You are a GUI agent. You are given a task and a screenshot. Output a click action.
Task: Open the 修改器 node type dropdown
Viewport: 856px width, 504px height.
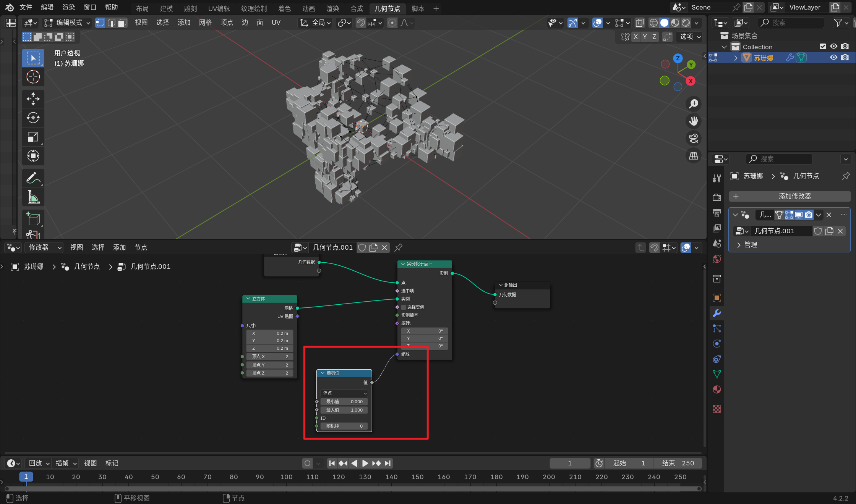(44, 247)
